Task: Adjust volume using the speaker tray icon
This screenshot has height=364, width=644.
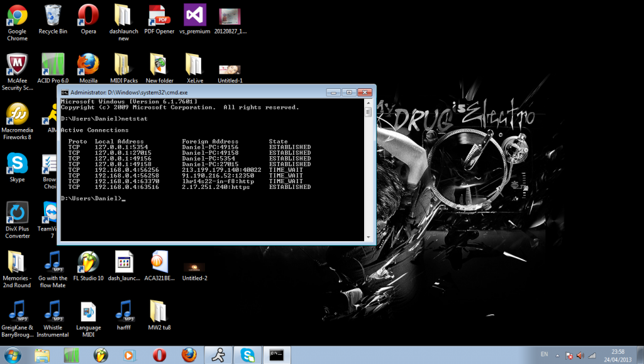Action: (579, 355)
